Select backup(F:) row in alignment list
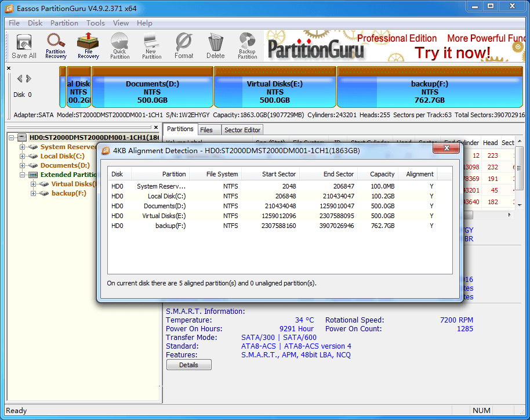 click(279, 226)
